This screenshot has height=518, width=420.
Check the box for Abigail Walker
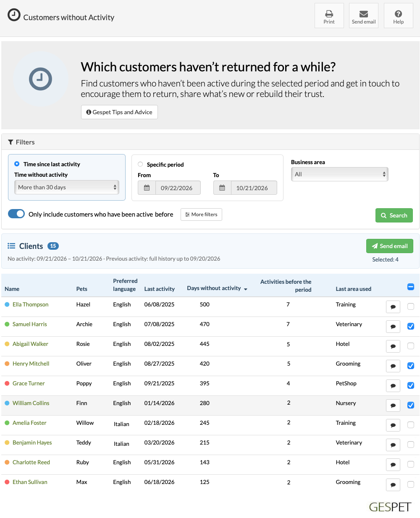pos(411,346)
